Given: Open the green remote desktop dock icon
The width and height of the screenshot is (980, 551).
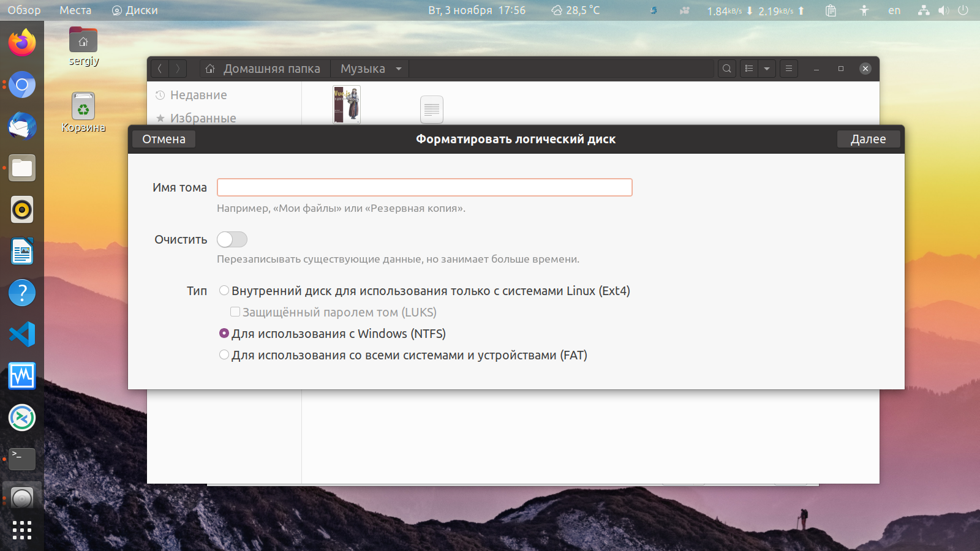Looking at the screenshot, I should point(22,418).
